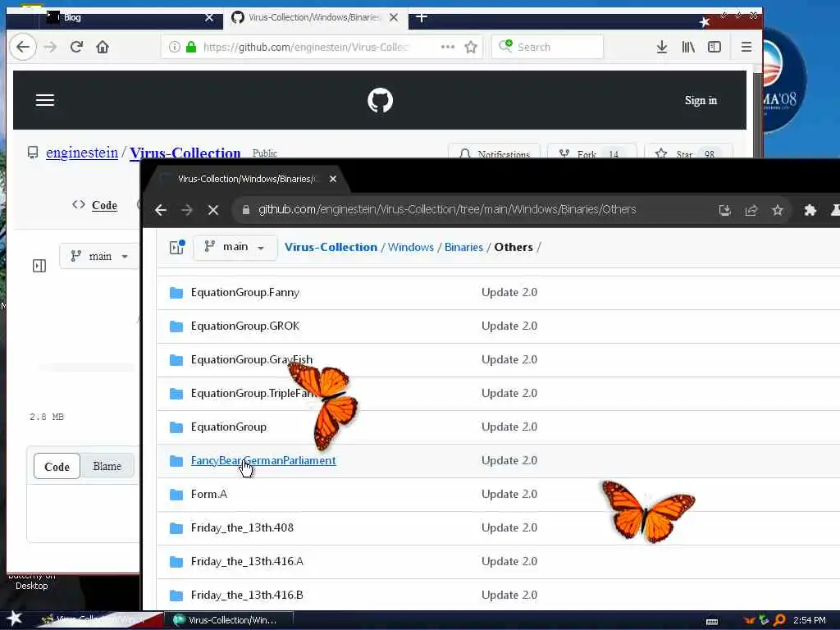Open EquationGroup.GrayFish folder
The height and width of the screenshot is (630, 840).
(x=251, y=359)
